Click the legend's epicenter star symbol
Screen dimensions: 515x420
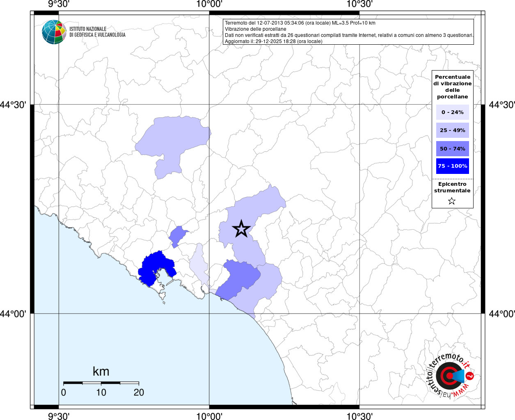(452, 201)
